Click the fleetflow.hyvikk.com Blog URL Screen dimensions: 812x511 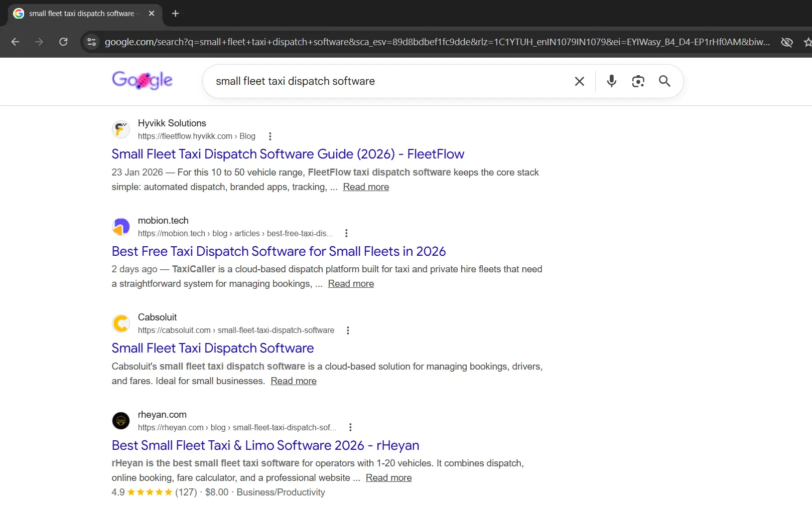[197, 136]
